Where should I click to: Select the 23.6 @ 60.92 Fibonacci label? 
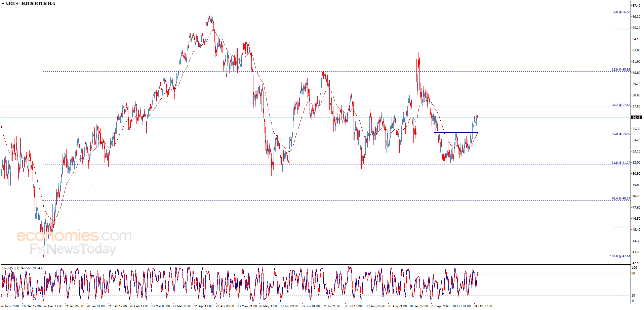point(621,70)
